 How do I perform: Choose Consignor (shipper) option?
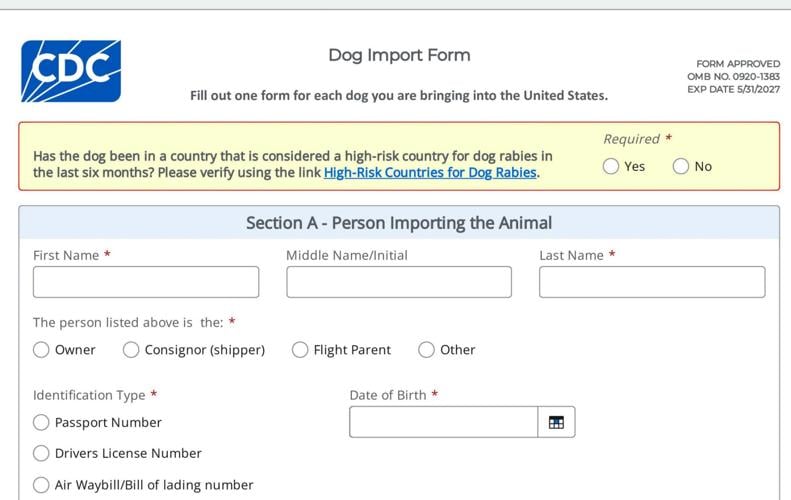pyautogui.click(x=131, y=350)
